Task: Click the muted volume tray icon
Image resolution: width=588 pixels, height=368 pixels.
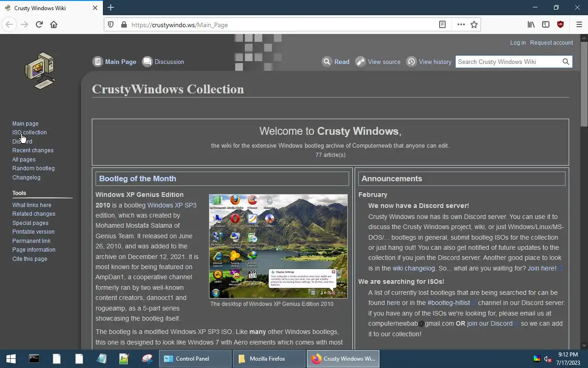Action: click(x=548, y=359)
